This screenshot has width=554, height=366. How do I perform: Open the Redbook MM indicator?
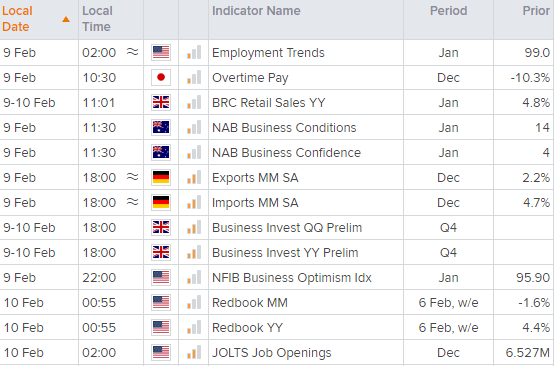click(250, 303)
